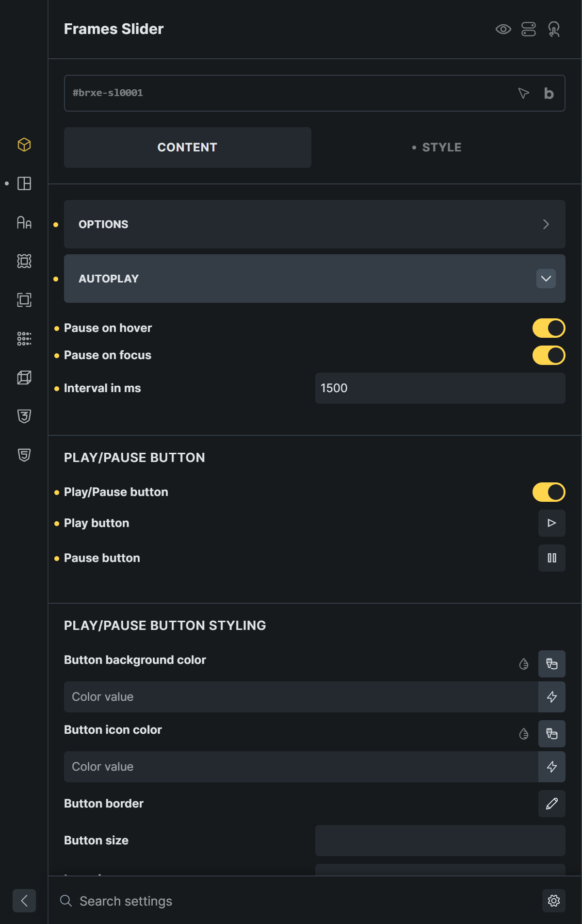The width and height of the screenshot is (582, 924).
Task: Click the PLAY/PAUSE BUTTON heading
Action: (134, 458)
